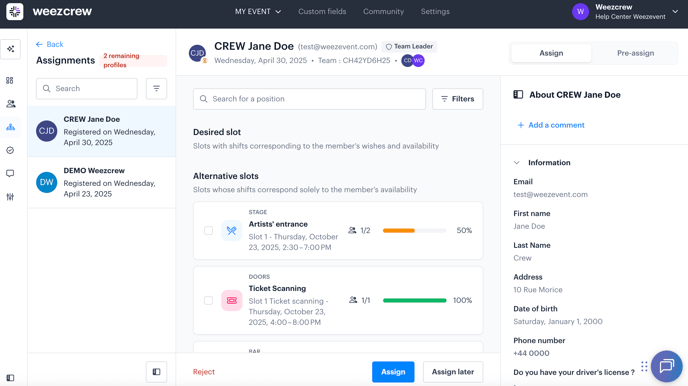Click the Team Leader badge
The width and height of the screenshot is (688, 386).
point(409,46)
